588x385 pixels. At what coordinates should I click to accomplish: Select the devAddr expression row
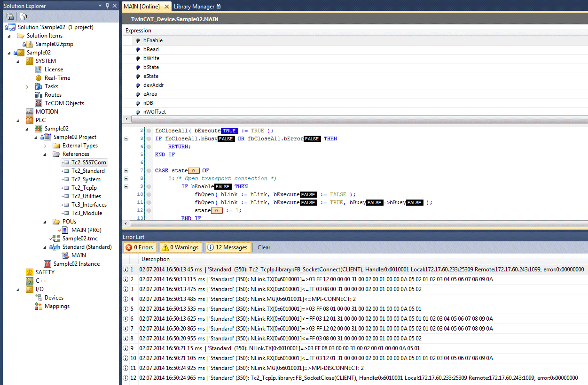click(354, 85)
